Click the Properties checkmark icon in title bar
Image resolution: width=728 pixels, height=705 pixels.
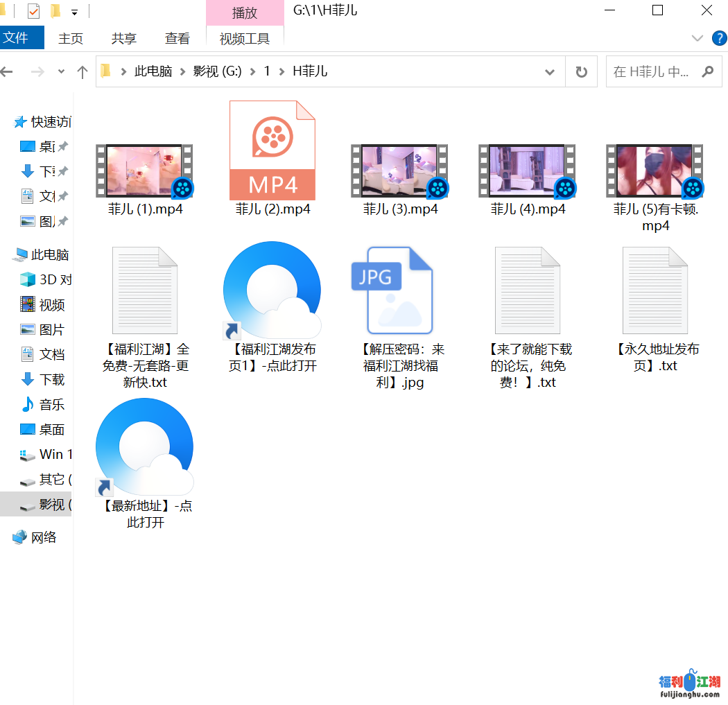33,11
